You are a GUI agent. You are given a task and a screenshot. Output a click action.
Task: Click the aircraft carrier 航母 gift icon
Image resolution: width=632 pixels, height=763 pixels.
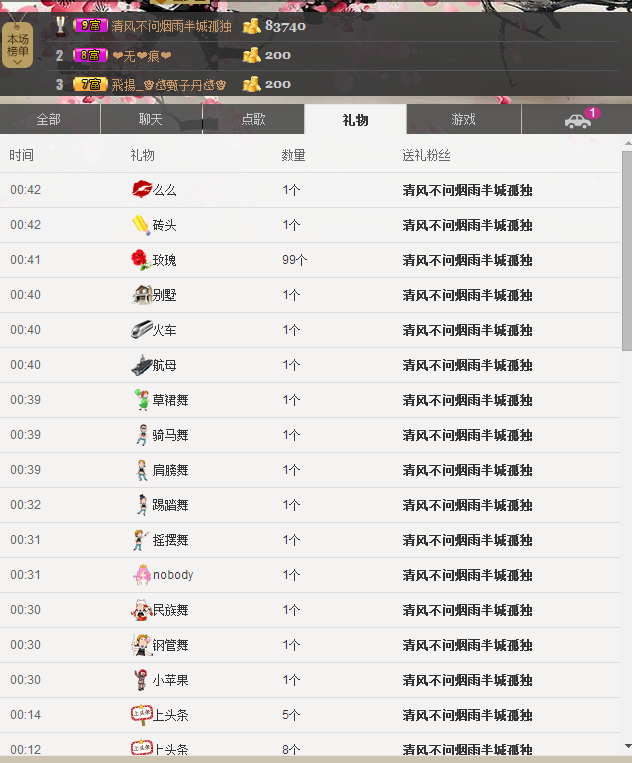pyautogui.click(x=141, y=365)
